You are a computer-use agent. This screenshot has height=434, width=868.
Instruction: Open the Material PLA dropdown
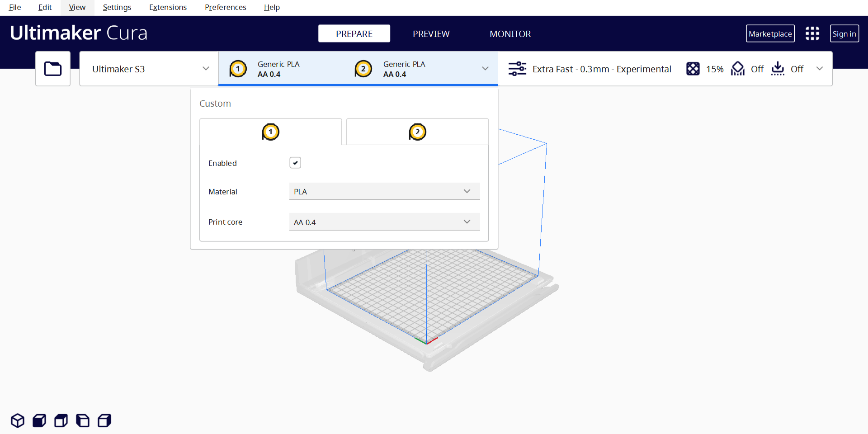pyautogui.click(x=384, y=191)
